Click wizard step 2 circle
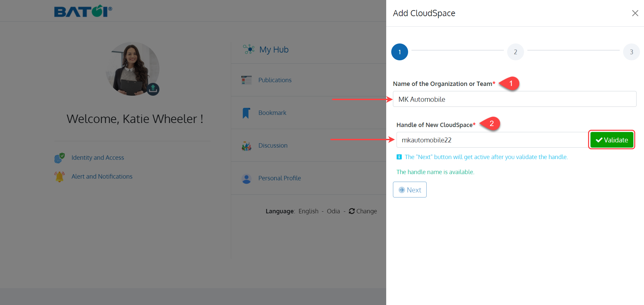 516,52
